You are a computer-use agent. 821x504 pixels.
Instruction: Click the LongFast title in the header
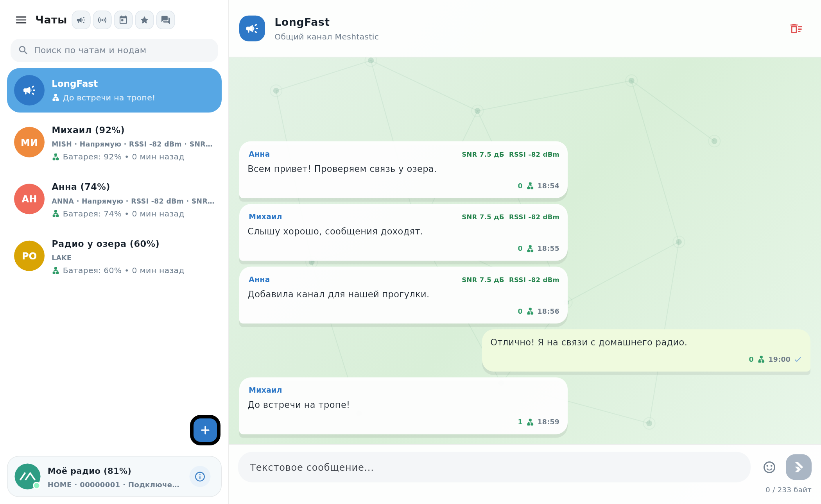tap(302, 22)
